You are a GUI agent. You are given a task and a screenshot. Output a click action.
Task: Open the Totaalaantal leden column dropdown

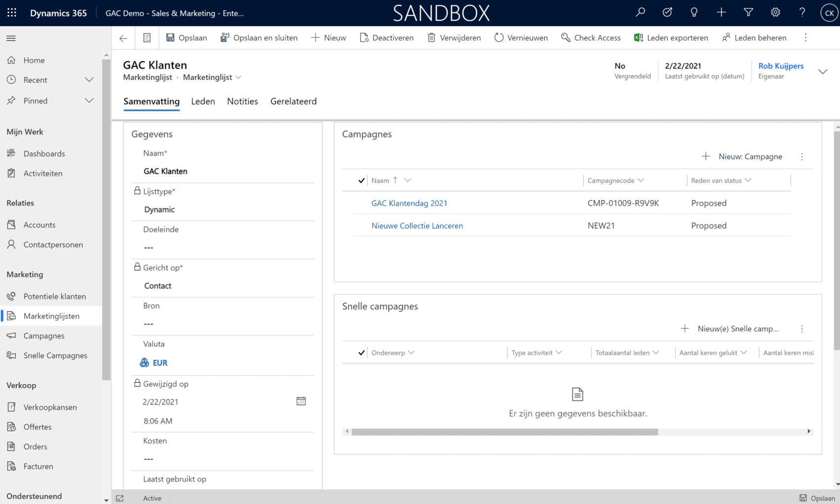pos(656,353)
